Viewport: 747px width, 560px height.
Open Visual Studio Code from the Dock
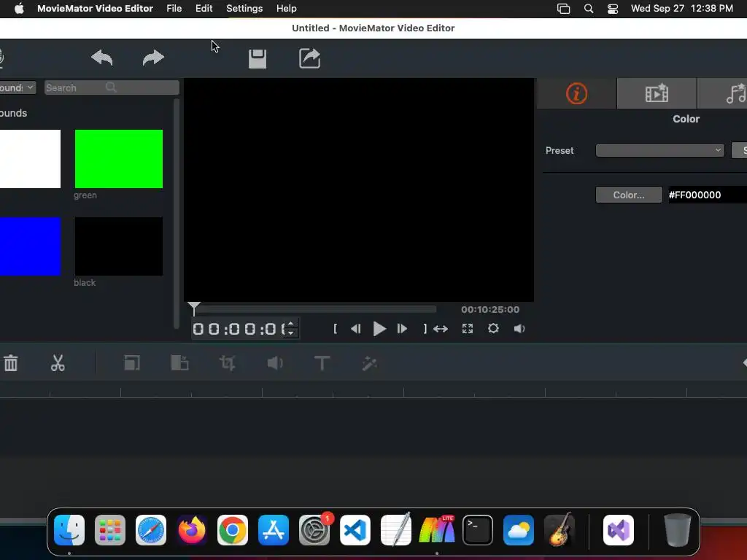(x=355, y=530)
